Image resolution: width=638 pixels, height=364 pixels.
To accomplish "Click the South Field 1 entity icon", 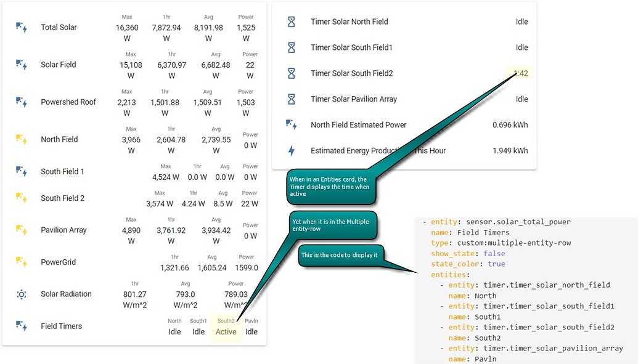I will pyautogui.click(x=22, y=171).
